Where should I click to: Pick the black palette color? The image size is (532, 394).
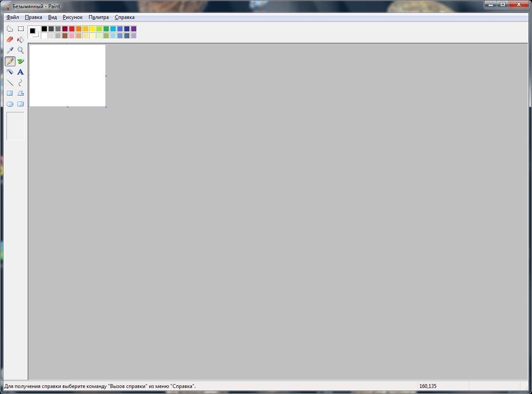click(44, 29)
